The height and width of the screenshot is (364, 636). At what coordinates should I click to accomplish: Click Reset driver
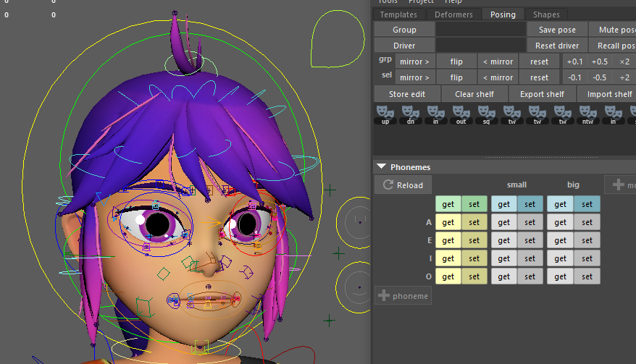coord(557,46)
